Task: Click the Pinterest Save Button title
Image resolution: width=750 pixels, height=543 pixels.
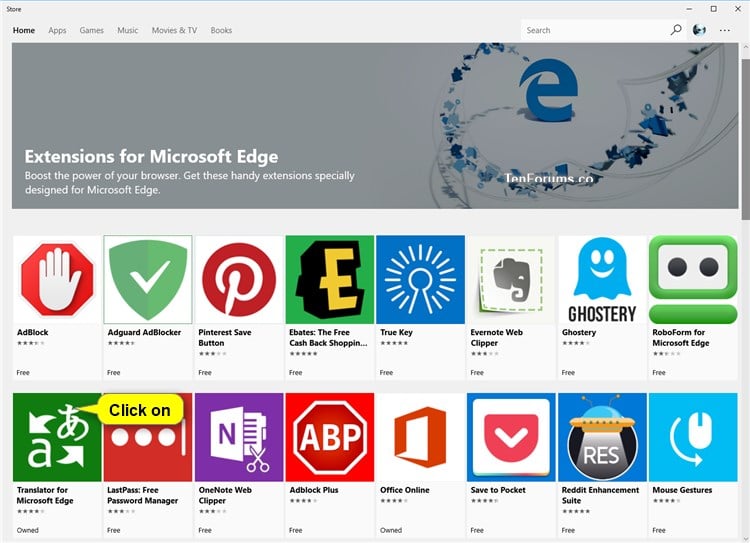Action: (225, 337)
